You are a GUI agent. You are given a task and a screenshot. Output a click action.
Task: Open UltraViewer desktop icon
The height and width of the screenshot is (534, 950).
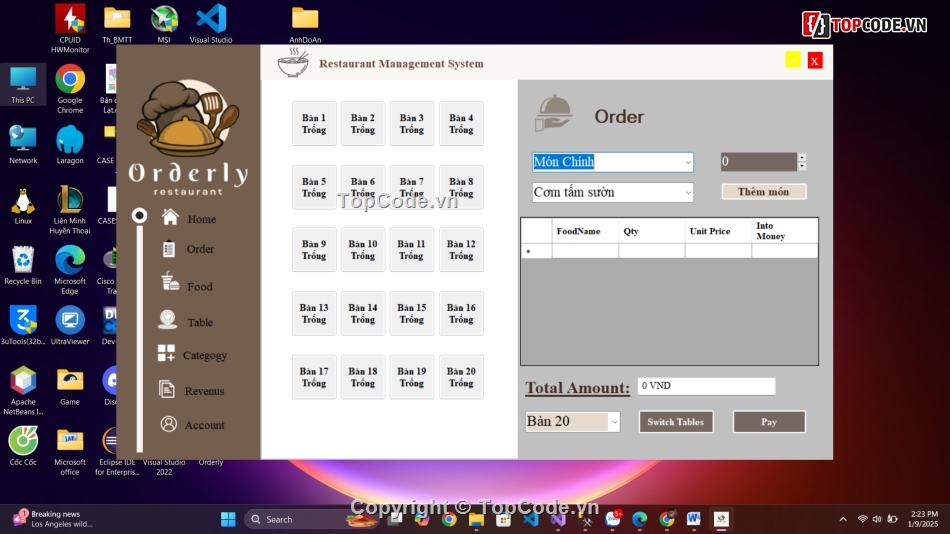click(x=70, y=325)
